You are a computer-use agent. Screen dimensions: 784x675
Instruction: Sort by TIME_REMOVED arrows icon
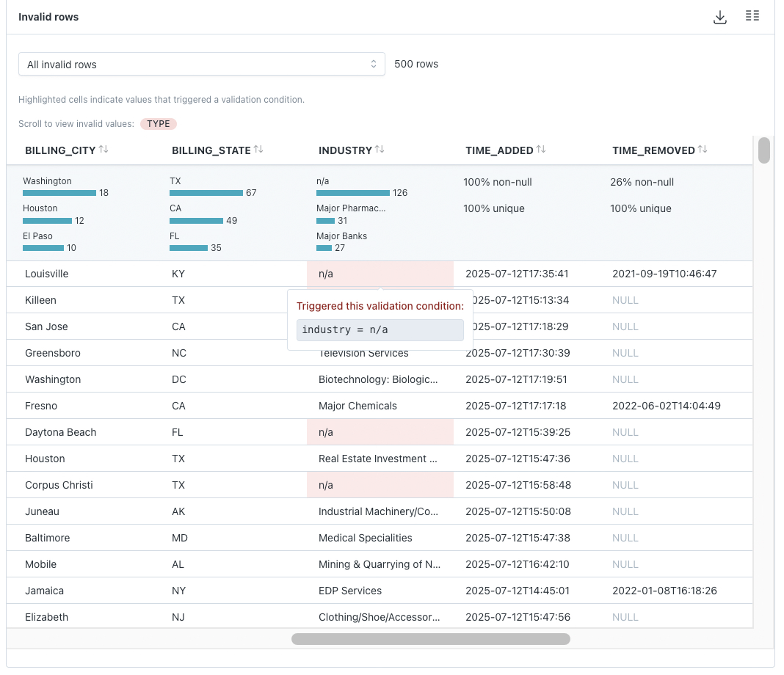pyautogui.click(x=703, y=150)
